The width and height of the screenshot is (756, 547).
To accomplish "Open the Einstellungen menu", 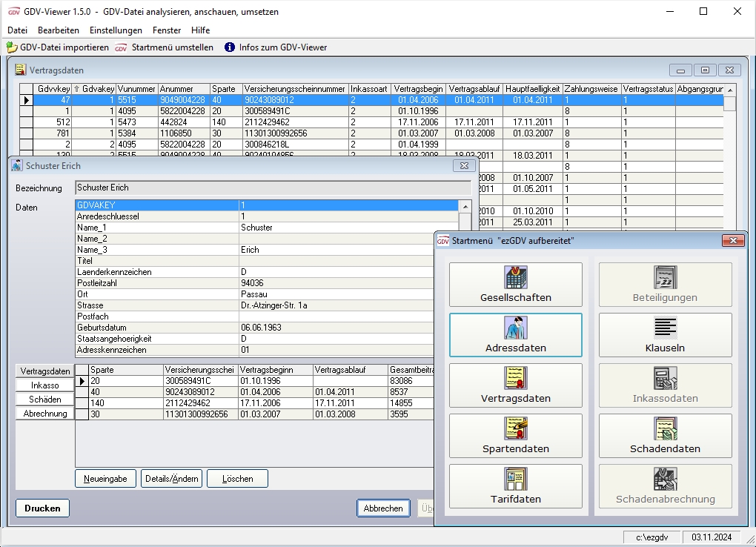I will (116, 30).
